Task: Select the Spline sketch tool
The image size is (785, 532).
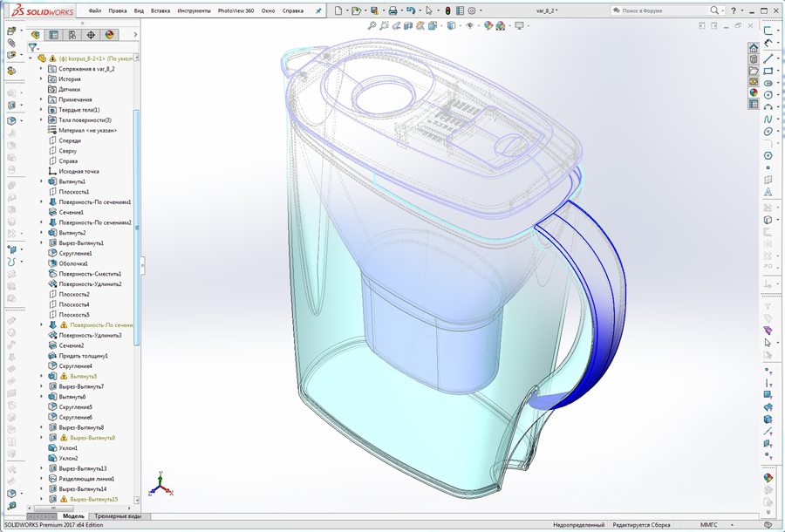Action: [768, 119]
